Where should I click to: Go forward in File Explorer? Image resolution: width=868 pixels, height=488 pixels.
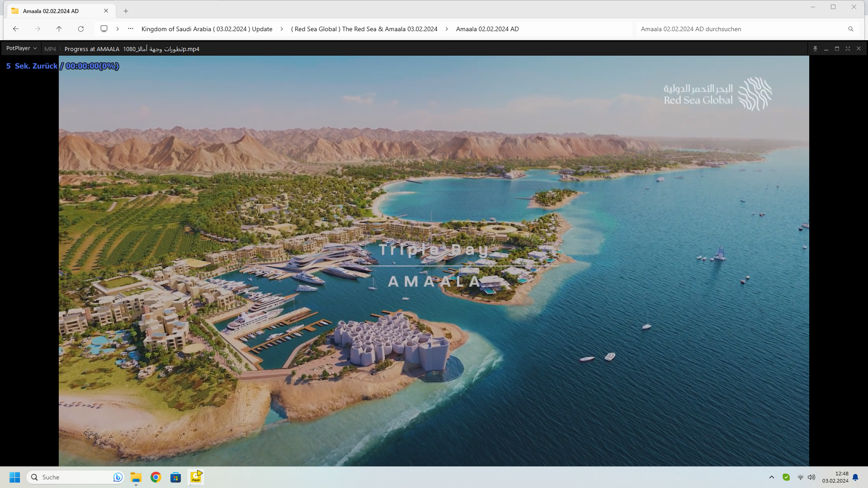coord(38,29)
